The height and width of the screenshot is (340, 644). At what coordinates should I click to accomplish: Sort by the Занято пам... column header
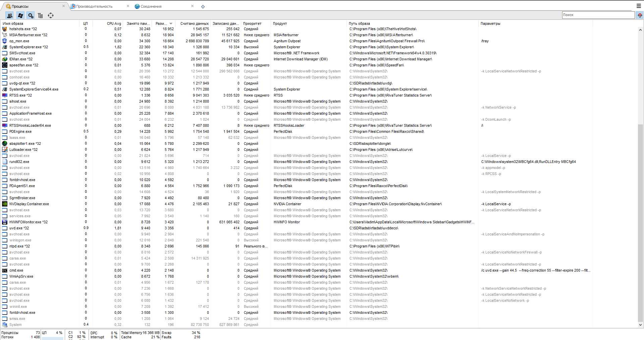[138, 23]
